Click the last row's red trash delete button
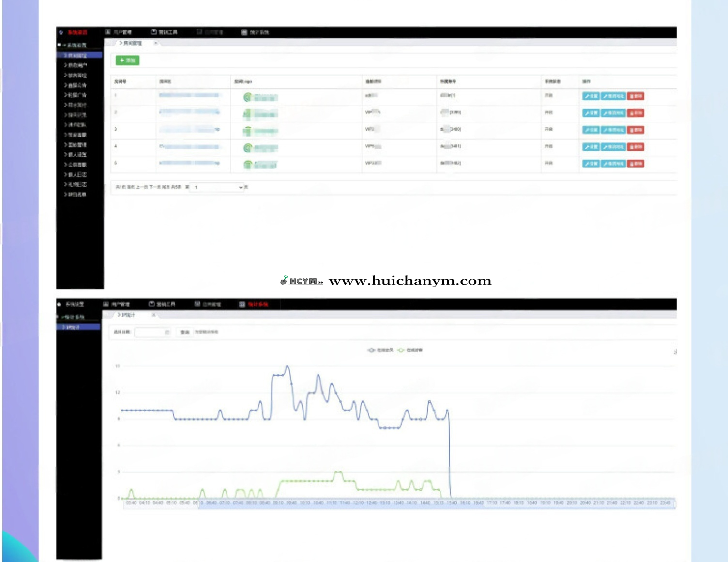The height and width of the screenshot is (562, 728). click(x=636, y=164)
